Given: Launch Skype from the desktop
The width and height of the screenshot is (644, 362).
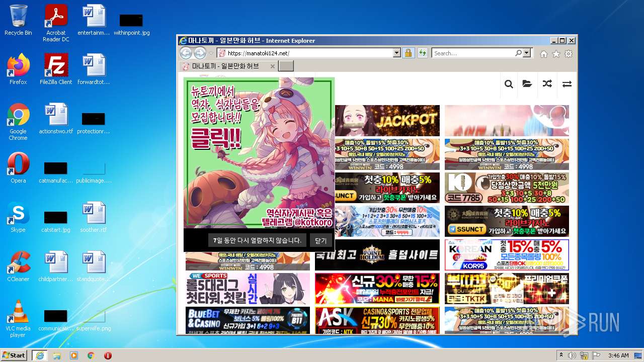Looking at the screenshot, I should click(18, 217).
